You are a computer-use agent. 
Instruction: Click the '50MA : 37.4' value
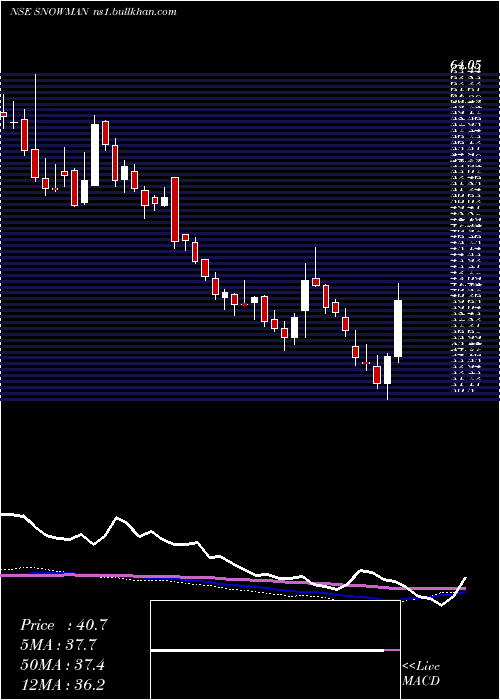coord(63,665)
